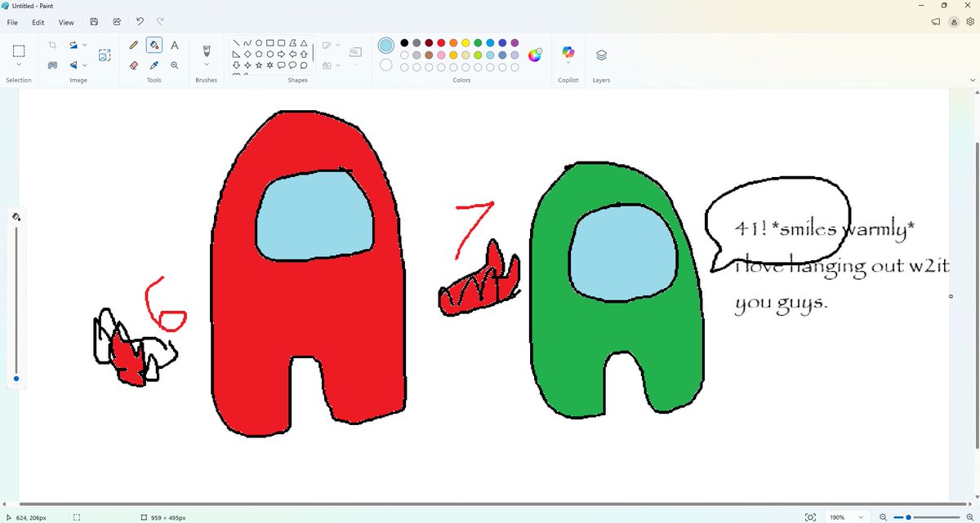Click the Flip image icon
This screenshot has width=980, height=523.
(73, 65)
